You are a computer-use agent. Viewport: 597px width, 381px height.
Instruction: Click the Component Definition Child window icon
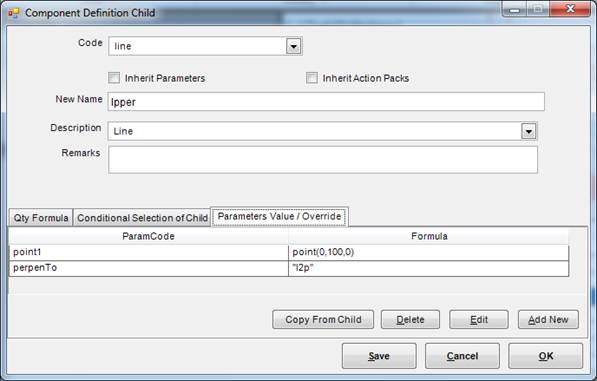pyautogui.click(x=13, y=13)
